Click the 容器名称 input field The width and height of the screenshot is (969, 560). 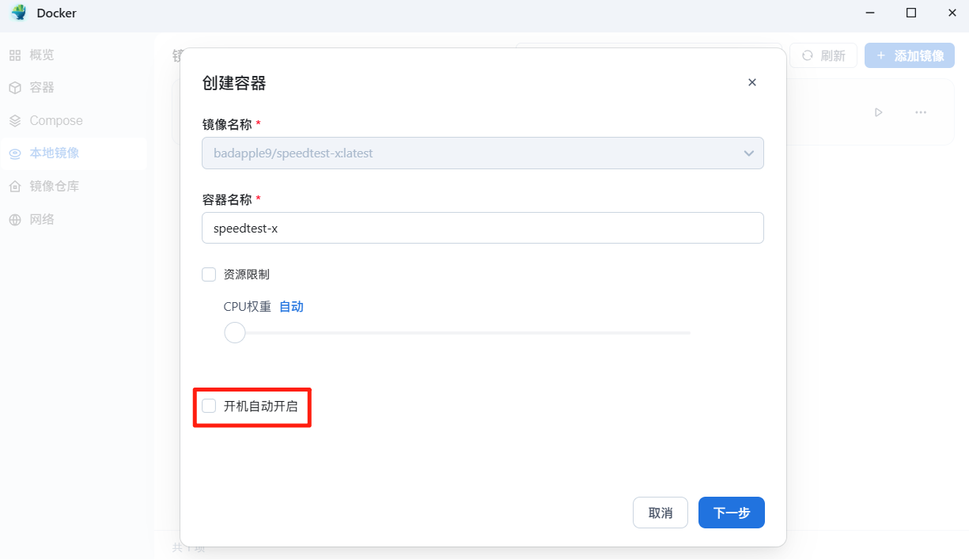[483, 228]
